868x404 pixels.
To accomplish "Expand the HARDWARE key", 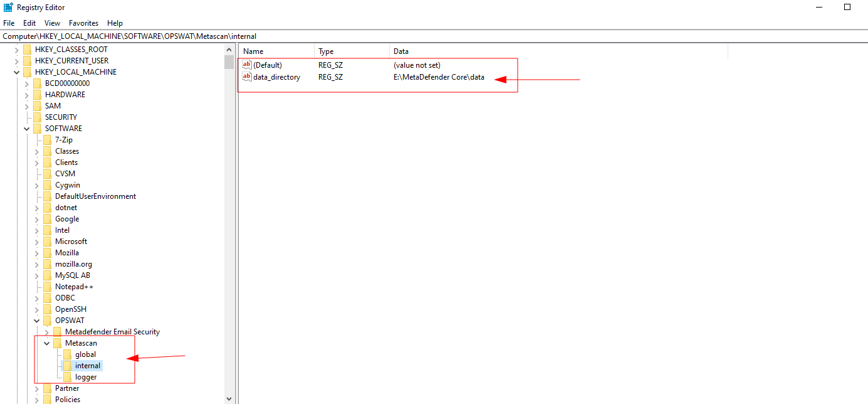I will point(27,95).
